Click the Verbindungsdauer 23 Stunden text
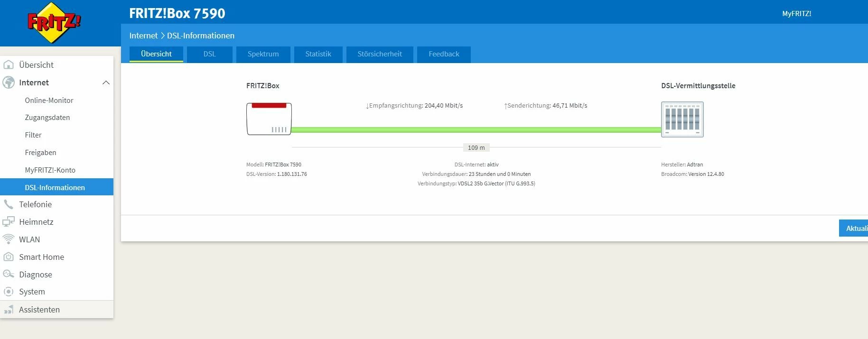Viewport: 868px width, 339px height. click(x=476, y=174)
